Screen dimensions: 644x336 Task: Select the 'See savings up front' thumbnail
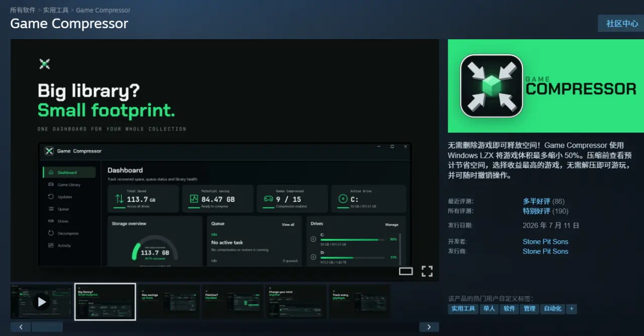click(169, 302)
